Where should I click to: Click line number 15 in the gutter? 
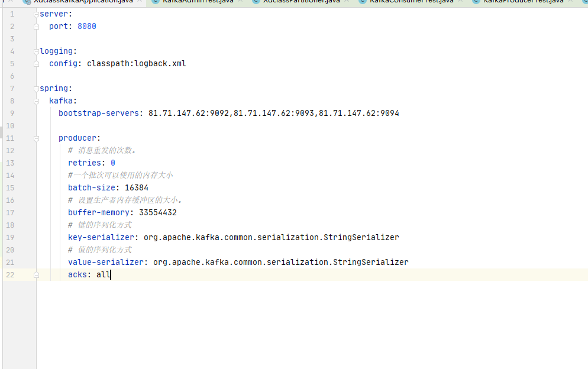(x=10, y=187)
